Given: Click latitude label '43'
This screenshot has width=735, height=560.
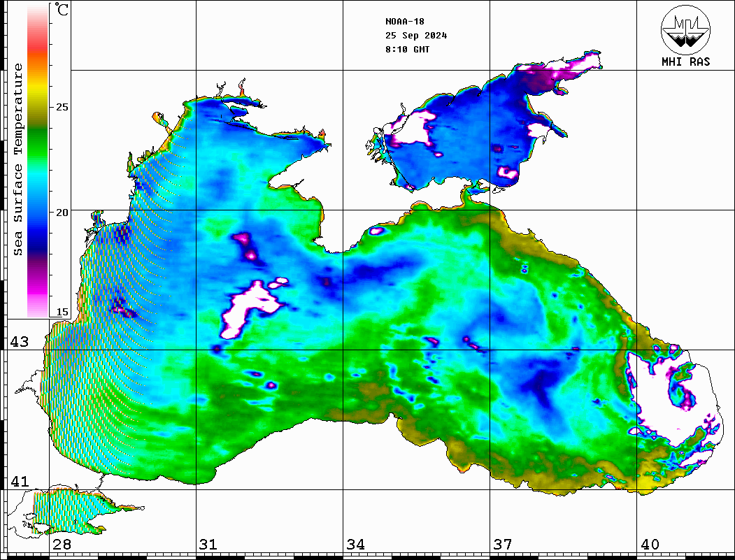Looking at the screenshot, I should 19,342.
